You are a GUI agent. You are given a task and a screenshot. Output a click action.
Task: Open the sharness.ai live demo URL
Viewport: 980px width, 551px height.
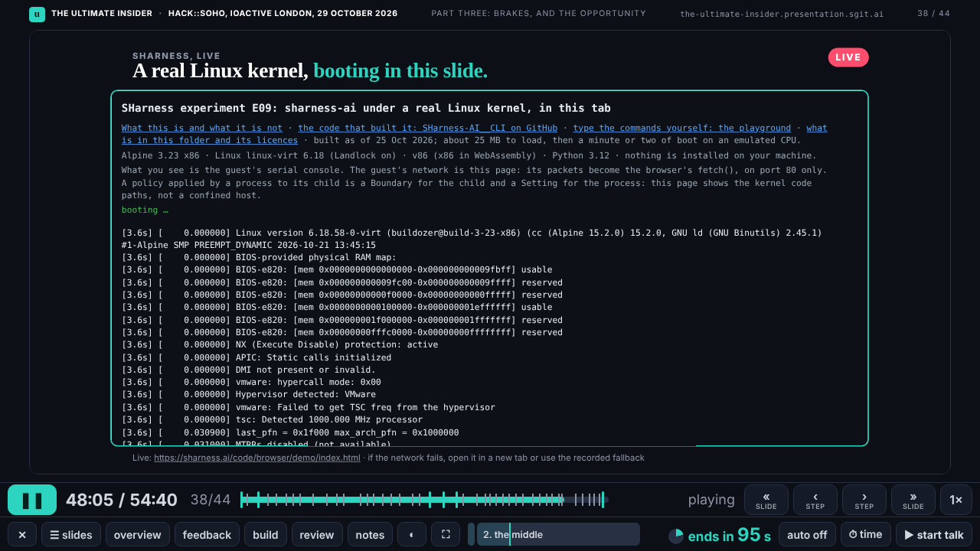(x=257, y=458)
